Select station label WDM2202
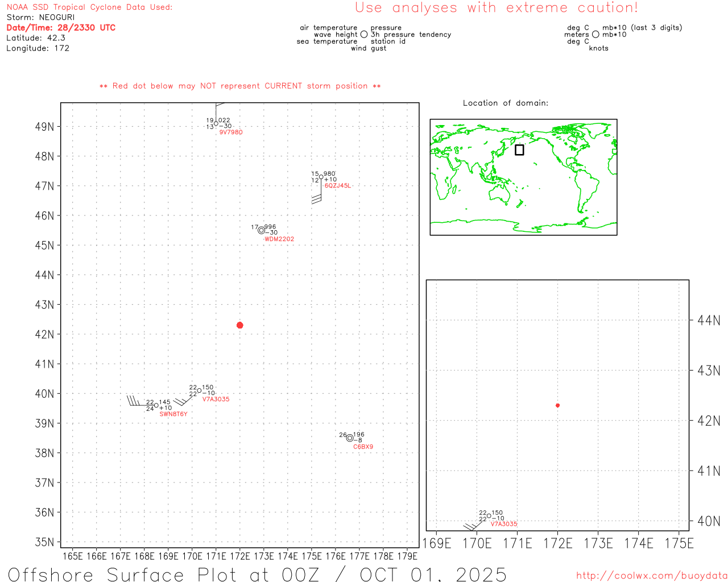The height and width of the screenshot is (582, 728). click(279, 239)
